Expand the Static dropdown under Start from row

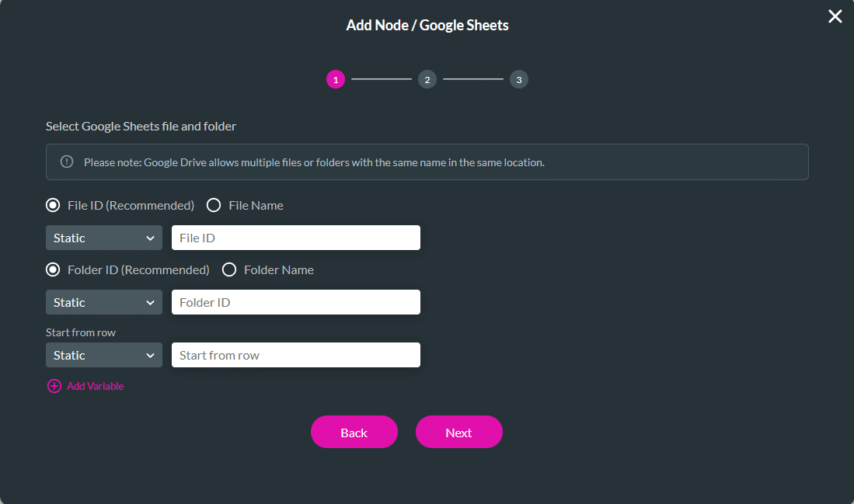(x=103, y=355)
